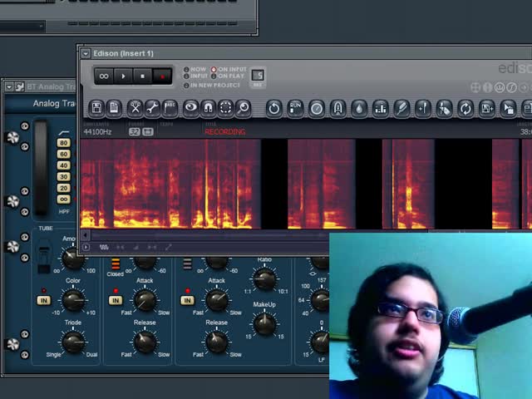Click the RUN script icon in Edison
Viewport: 532px width, 399px height.
pos(295,109)
